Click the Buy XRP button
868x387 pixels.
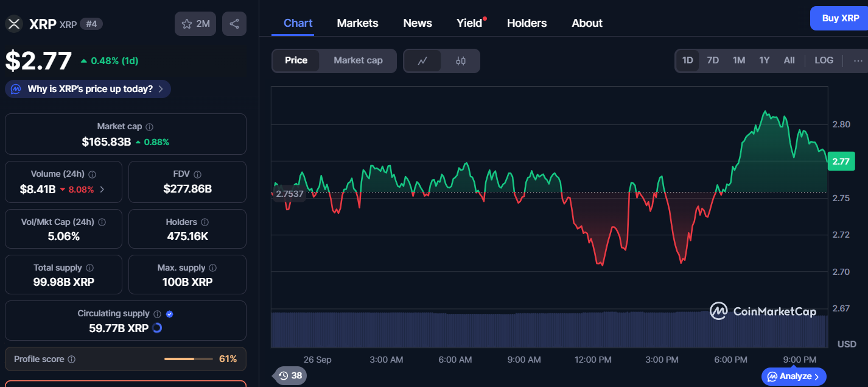[x=840, y=18]
